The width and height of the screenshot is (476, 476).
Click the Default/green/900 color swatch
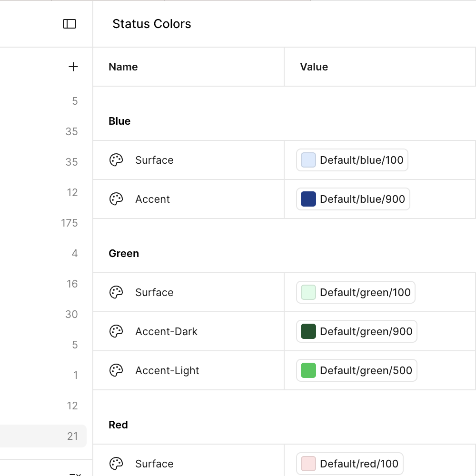click(x=308, y=331)
